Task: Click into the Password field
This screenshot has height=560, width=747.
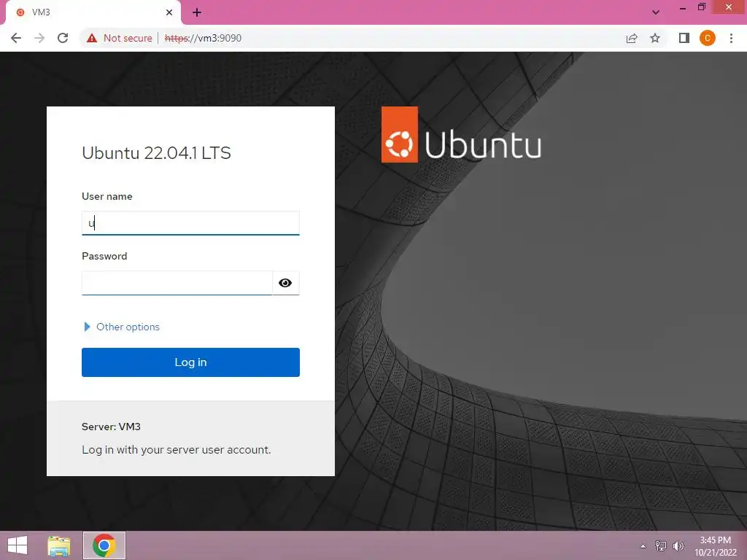Action: tap(177, 283)
